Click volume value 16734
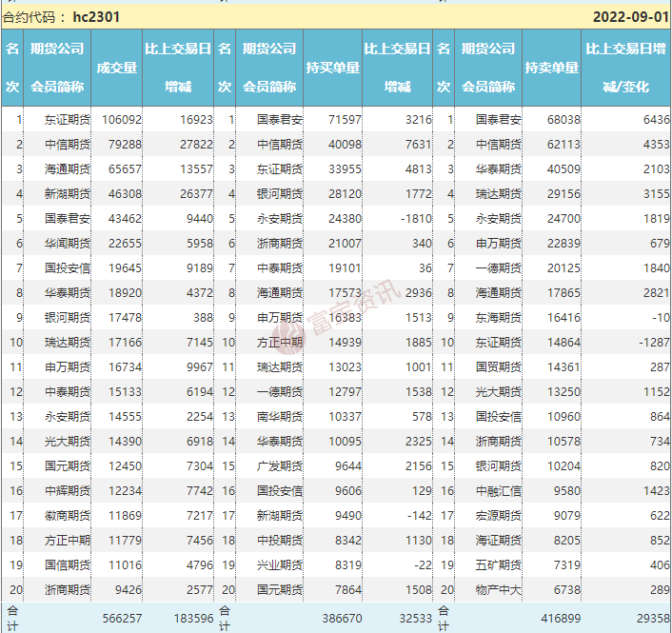Screen dimensions: 672x633 tap(125, 367)
